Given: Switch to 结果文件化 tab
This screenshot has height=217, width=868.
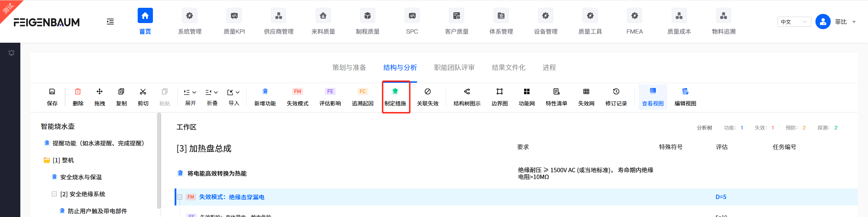Looking at the screenshot, I should (509, 67).
